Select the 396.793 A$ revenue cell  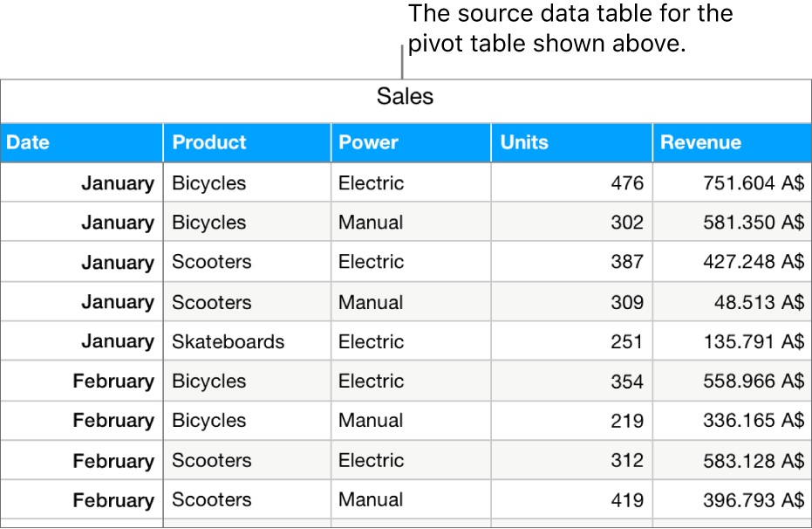[x=754, y=500]
